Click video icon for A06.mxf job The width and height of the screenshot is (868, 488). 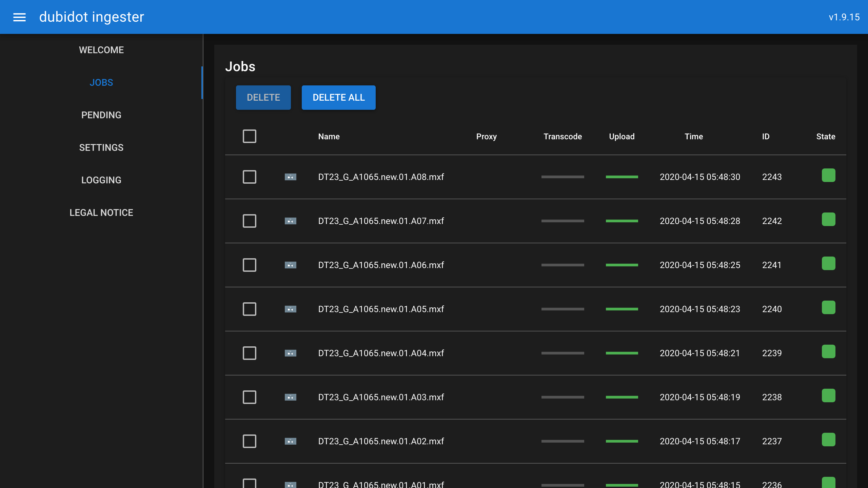290,265
